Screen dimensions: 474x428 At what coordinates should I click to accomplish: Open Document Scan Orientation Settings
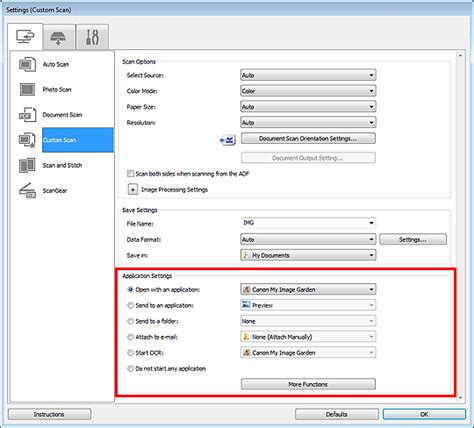tap(308, 138)
